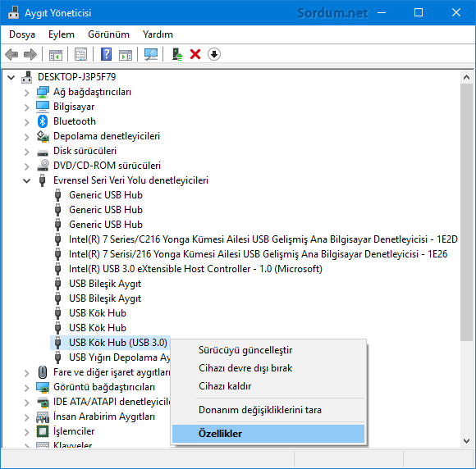Click the DVD/CD-ROM sürücüleri disc icon
Screen dimensions: 476x469
click(x=43, y=166)
